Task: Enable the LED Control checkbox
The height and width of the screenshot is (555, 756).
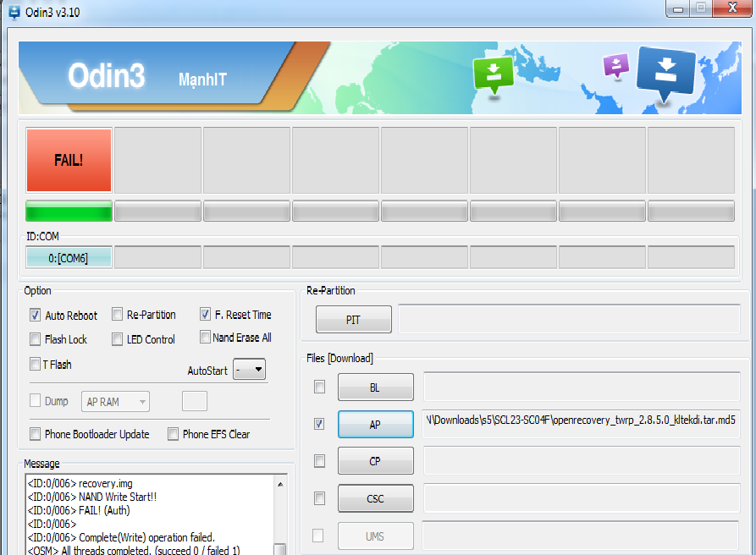Action: [117, 339]
